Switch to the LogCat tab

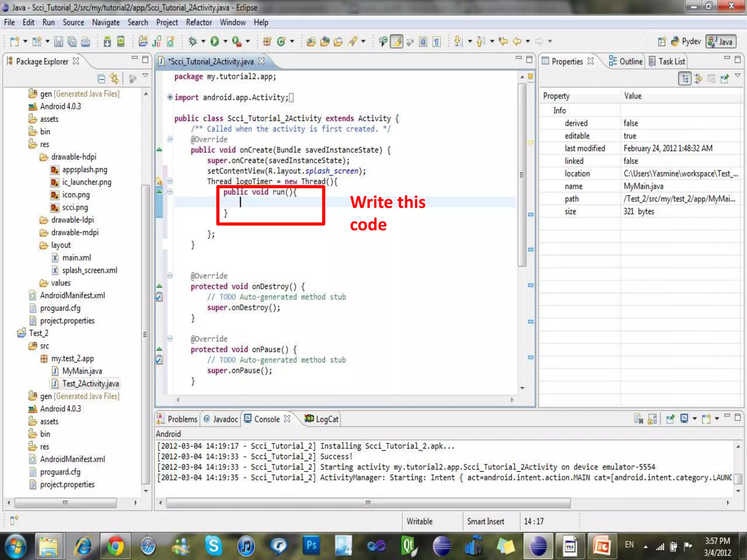[x=322, y=419]
